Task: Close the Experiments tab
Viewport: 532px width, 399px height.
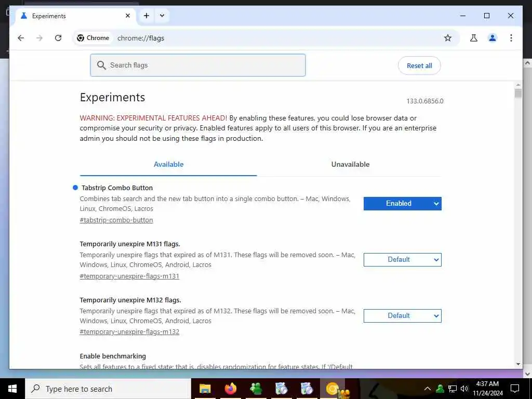Action: [128, 16]
